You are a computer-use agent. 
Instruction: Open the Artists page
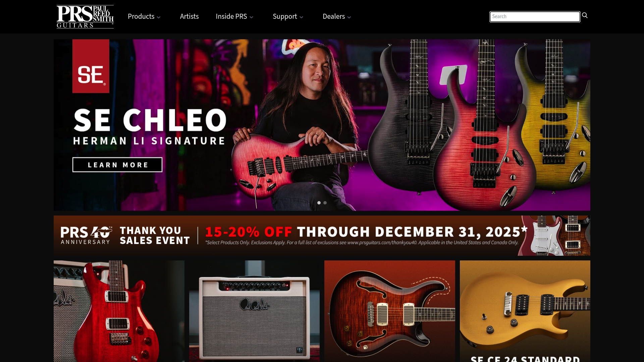click(189, 16)
